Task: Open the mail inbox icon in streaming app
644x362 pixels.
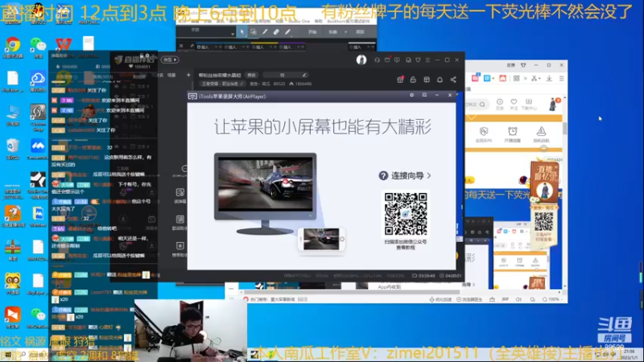Action: click(x=387, y=60)
